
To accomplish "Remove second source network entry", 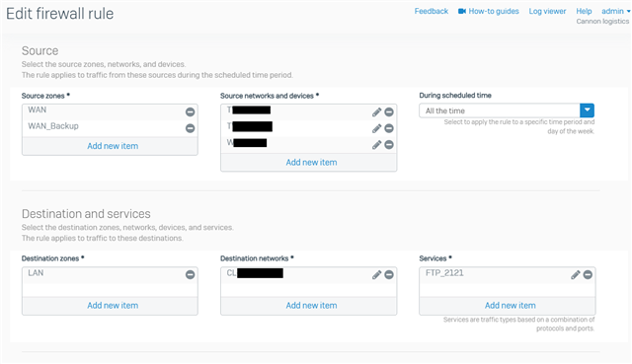I will point(389,128).
